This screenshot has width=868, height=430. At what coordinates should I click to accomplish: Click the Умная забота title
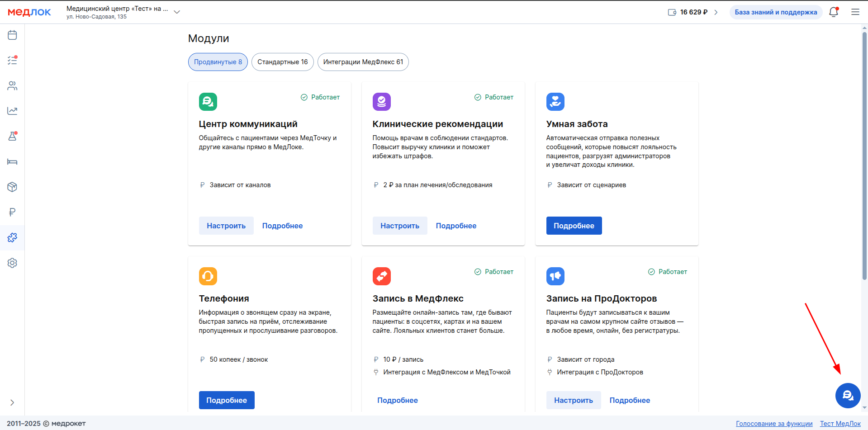(577, 124)
